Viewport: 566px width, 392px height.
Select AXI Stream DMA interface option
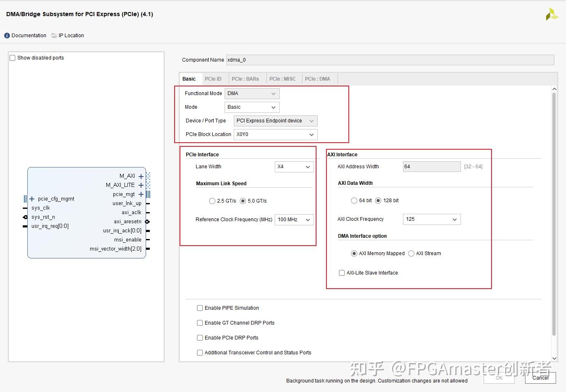(411, 253)
